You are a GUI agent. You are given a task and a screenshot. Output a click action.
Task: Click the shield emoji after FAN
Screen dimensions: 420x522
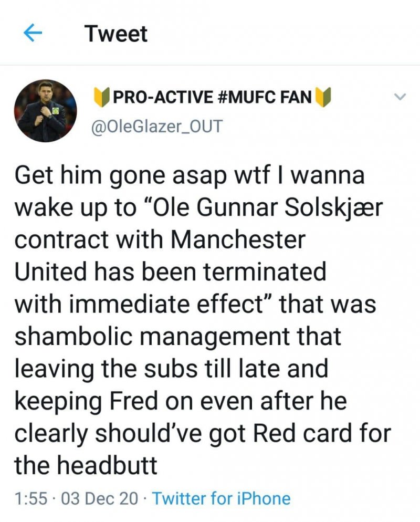[323, 97]
